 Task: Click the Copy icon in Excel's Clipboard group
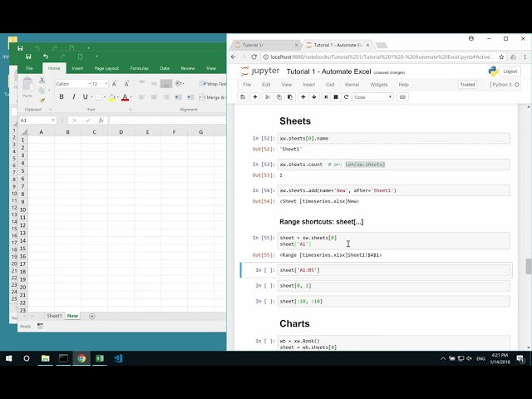[42, 91]
